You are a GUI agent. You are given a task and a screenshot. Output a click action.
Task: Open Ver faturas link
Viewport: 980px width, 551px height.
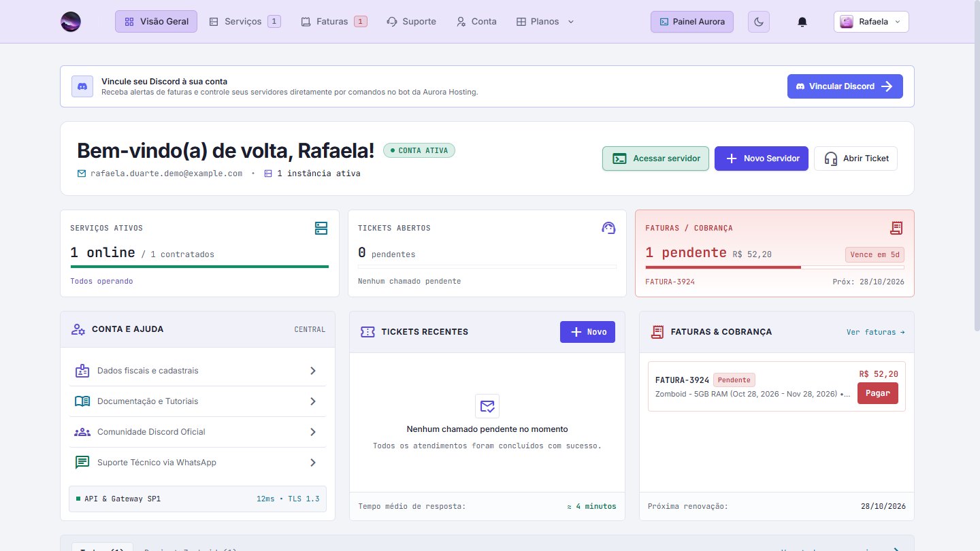click(x=876, y=332)
